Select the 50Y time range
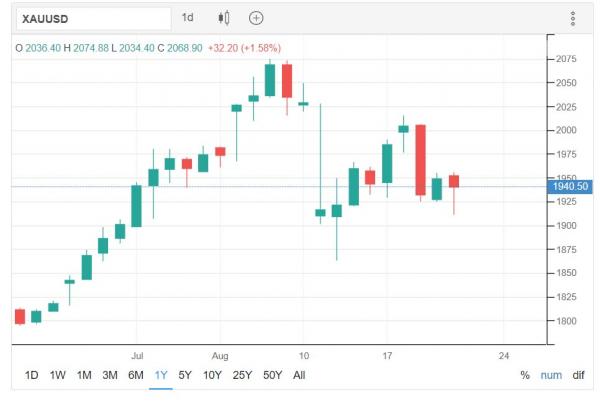Screen dimensions: 600x405 click(x=272, y=375)
